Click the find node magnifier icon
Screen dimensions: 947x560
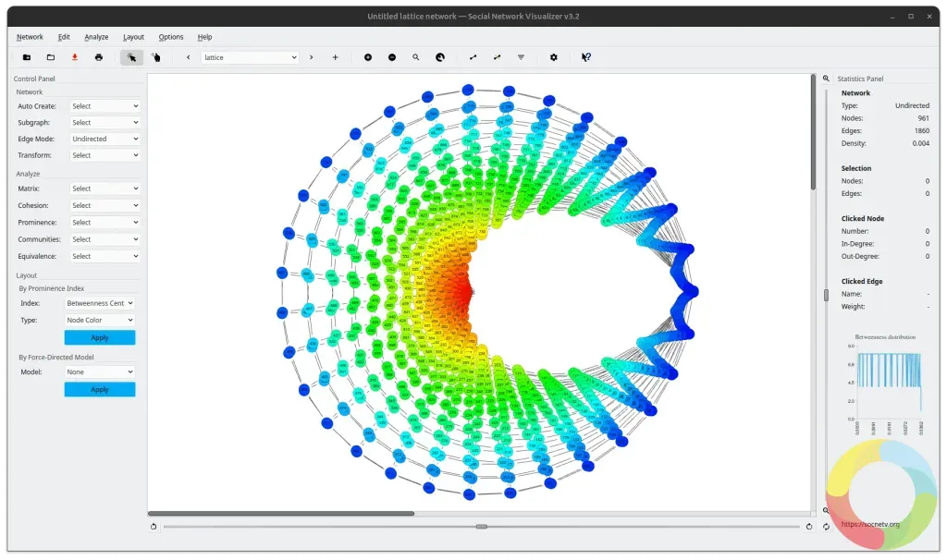tap(415, 57)
